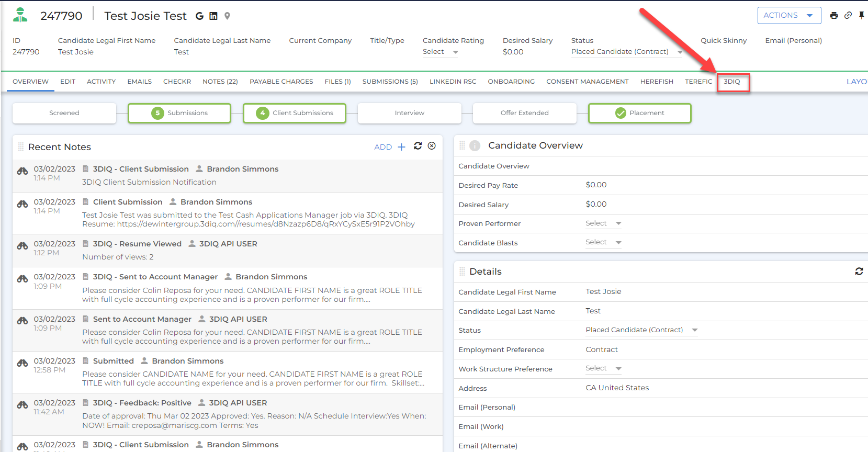Preview the 3DIQ - Resume Viewed note binoculars
868x452 pixels.
click(22, 245)
